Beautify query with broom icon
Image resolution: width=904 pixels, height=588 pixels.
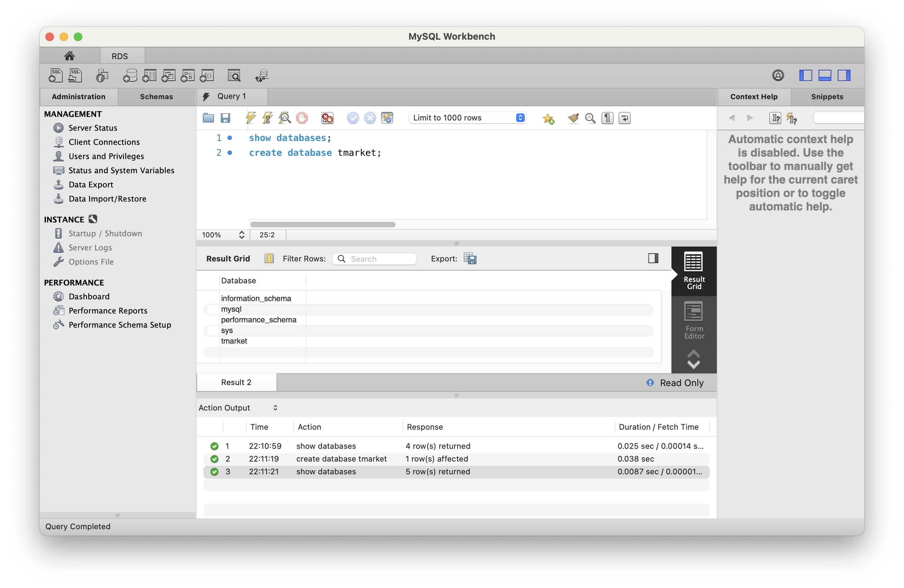pyautogui.click(x=573, y=118)
